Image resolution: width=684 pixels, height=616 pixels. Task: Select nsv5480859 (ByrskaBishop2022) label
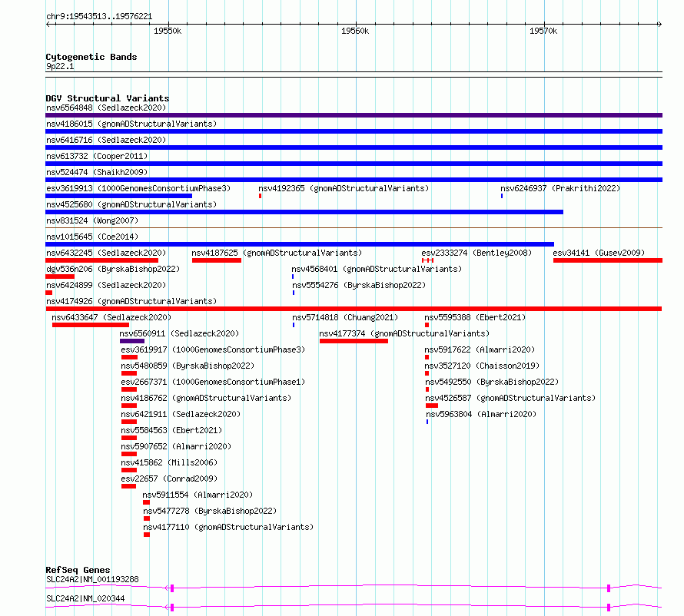pos(188,366)
